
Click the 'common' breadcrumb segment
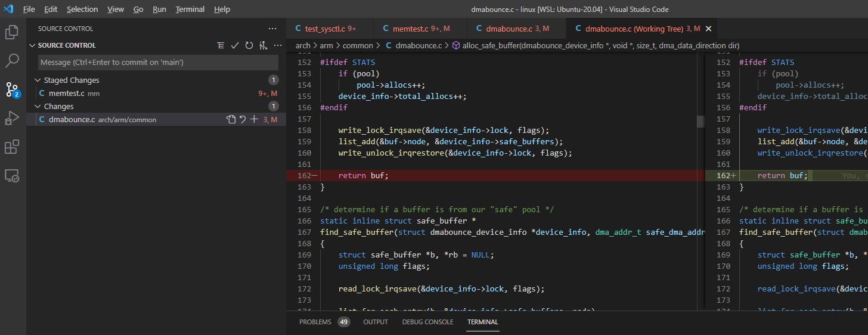(x=358, y=45)
